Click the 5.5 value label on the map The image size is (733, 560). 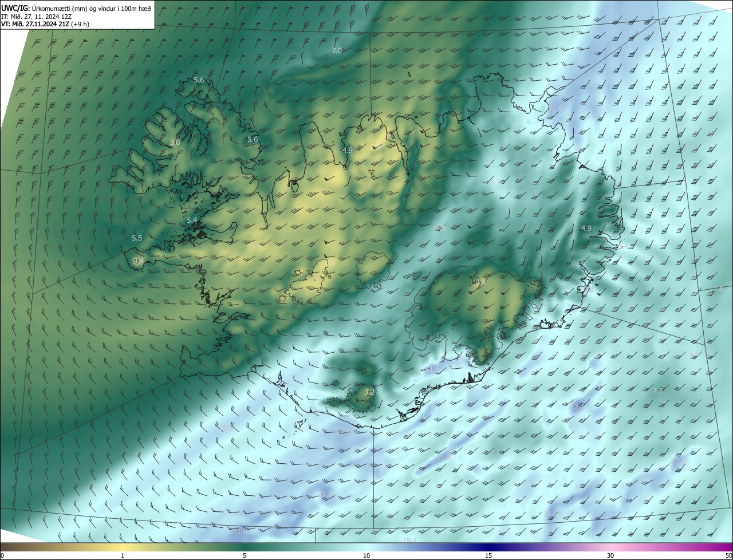click(x=137, y=238)
